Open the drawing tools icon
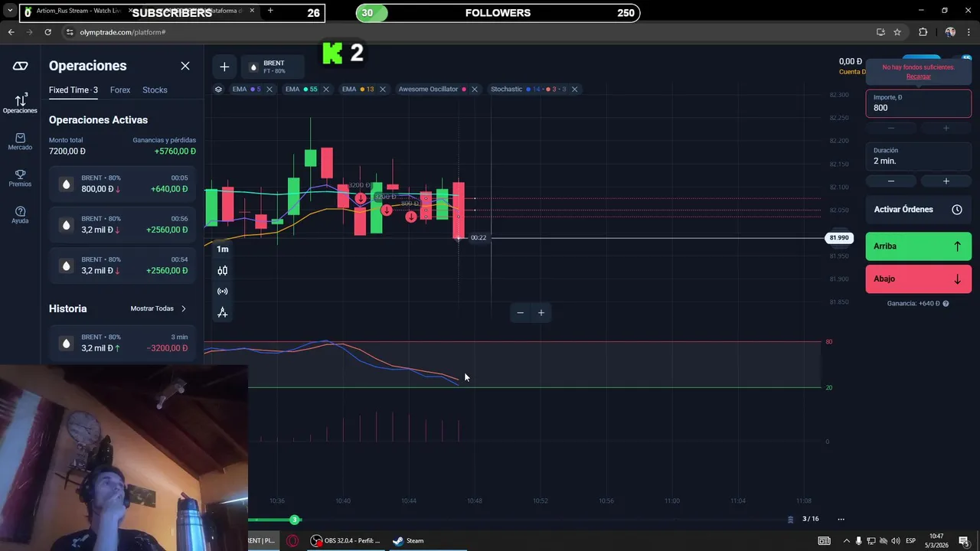 point(222,312)
